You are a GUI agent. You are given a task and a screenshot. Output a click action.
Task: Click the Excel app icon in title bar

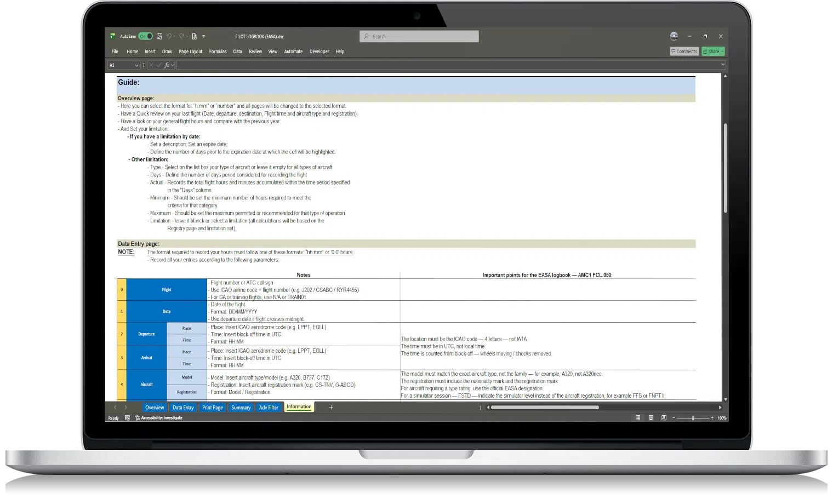tap(113, 36)
